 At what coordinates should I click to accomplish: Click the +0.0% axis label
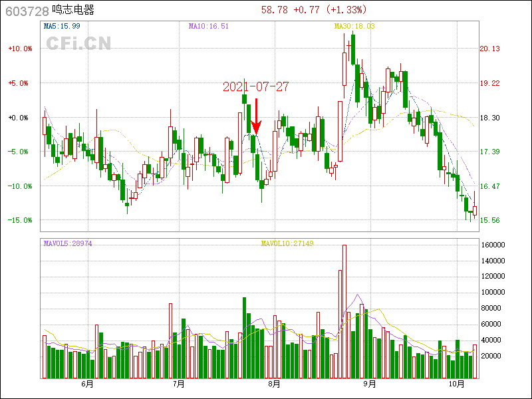[x=19, y=118]
